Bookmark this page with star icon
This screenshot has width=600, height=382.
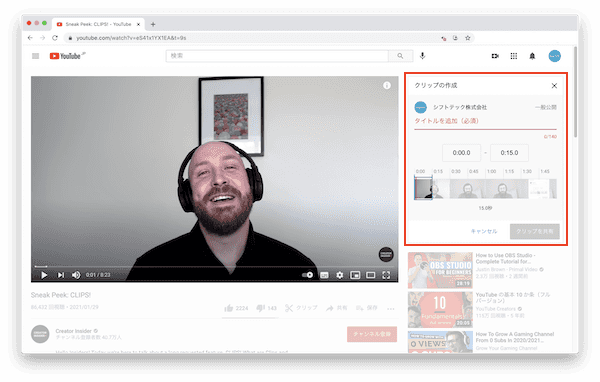point(468,38)
